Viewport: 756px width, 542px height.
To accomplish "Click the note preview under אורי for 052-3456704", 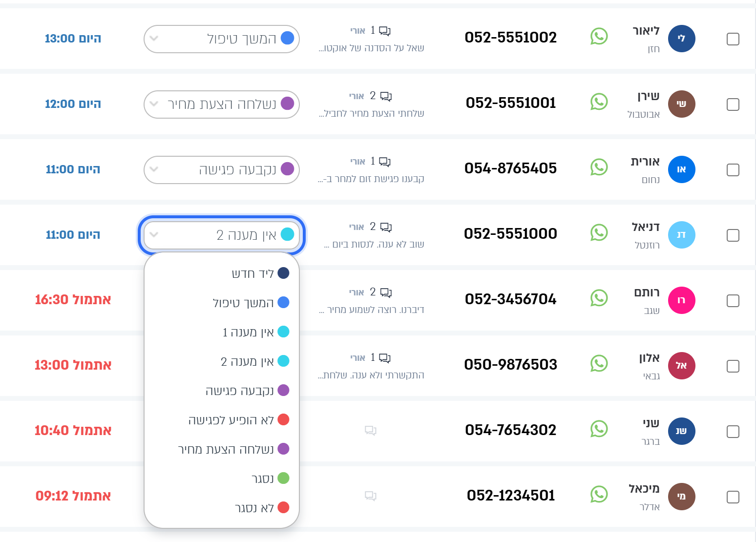I will coord(371,310).
